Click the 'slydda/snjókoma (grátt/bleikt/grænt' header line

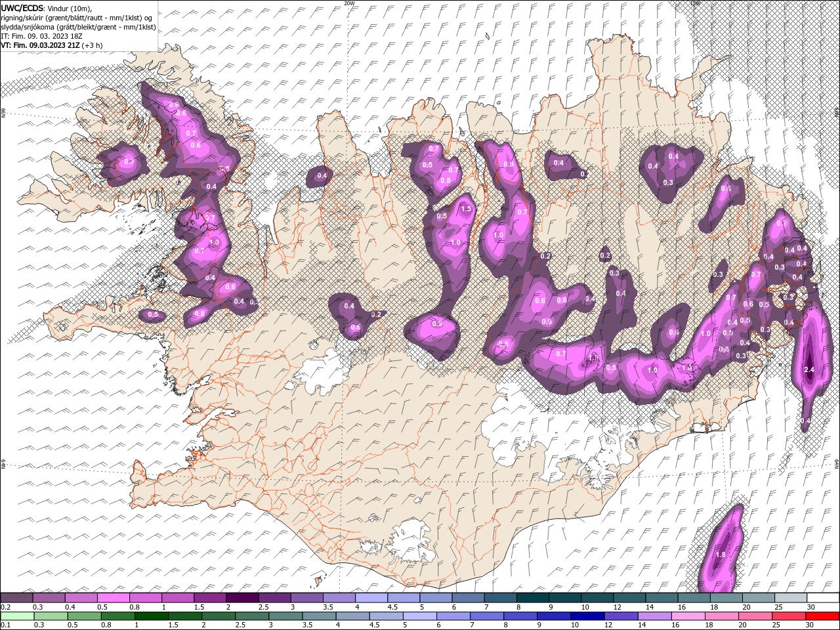pos(78,27)
